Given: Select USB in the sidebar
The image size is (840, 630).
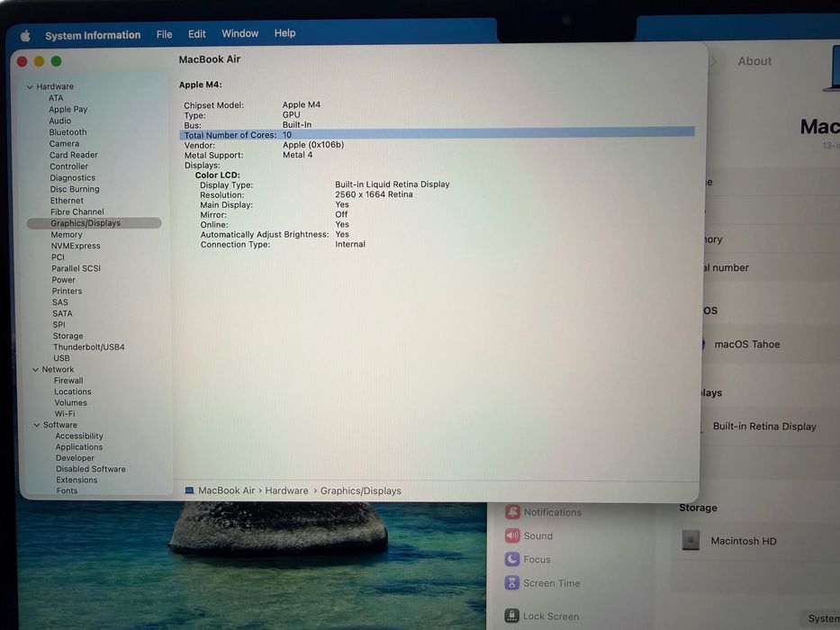Looking at the screenshot, I should point(61,358).
